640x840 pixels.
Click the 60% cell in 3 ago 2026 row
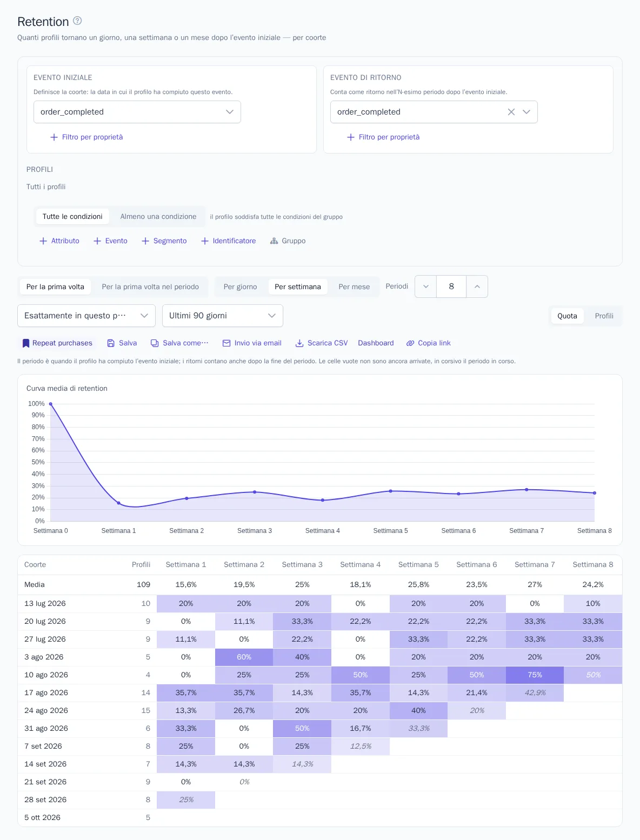click(244, 657)
